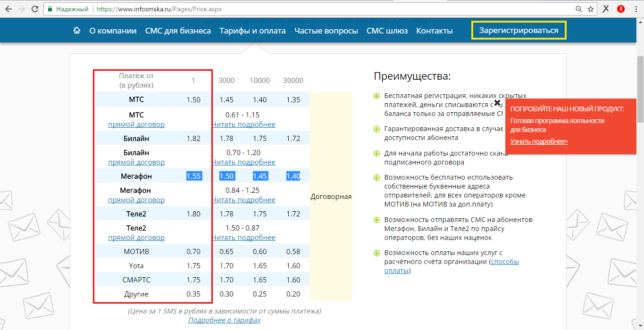Click the secure padlock icon

coord(50,9)
